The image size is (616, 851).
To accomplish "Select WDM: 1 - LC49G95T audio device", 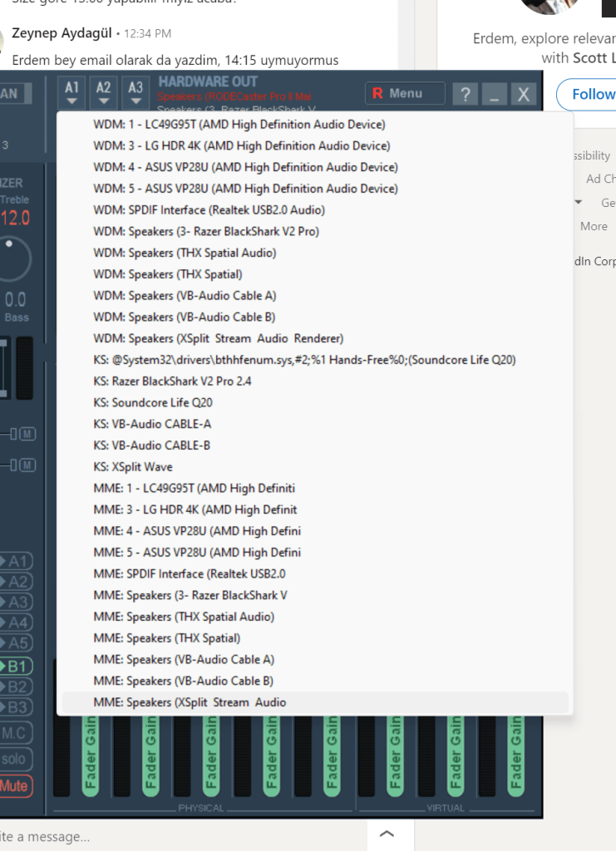I will [x=315, y=125].
